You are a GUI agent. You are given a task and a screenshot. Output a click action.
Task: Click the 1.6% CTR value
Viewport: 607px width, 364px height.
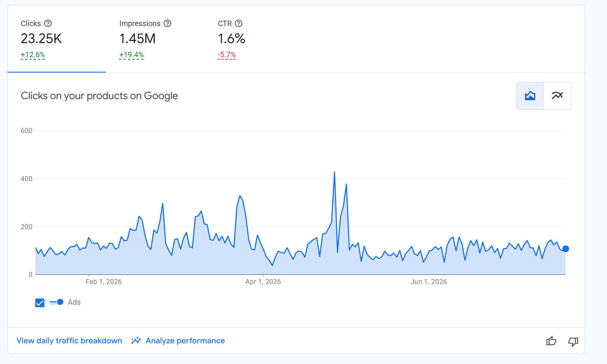coord(232,39)
